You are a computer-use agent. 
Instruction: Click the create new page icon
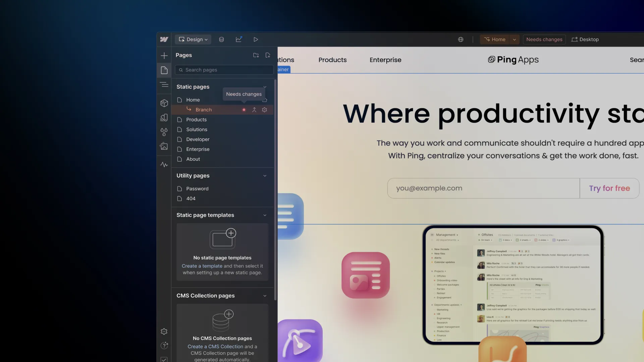[x=268, y=55]
